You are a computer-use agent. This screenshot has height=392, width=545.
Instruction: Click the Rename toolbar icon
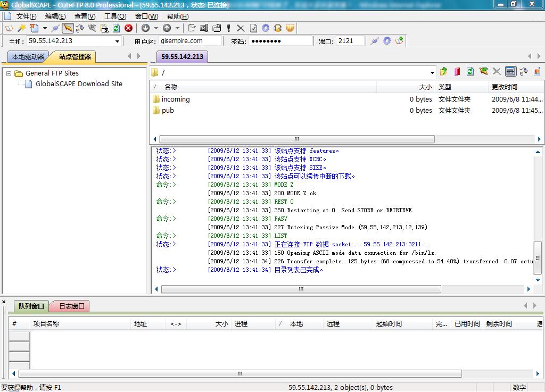[204, 28]
